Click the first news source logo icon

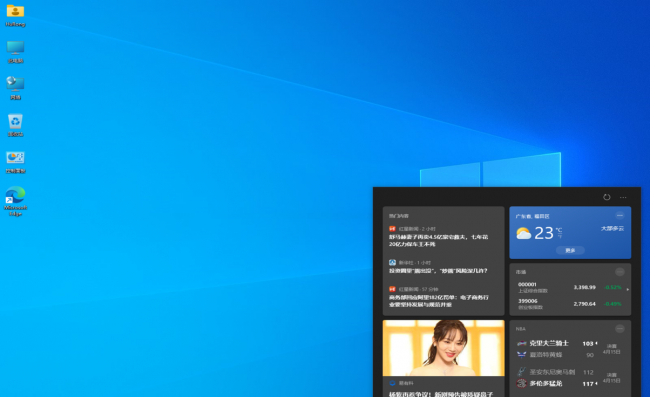[x=392, y=229]
